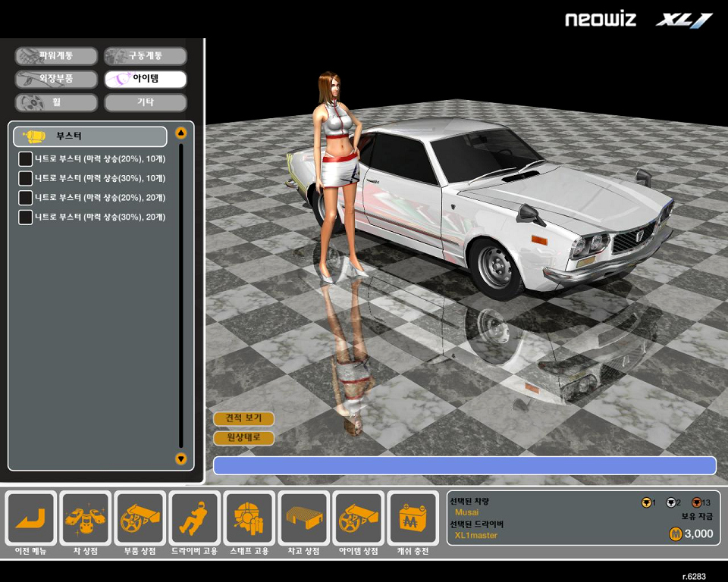This screenshot has width=728, height=582.
Task: Click the blue message bar below the car
Action: click(x=464, y=465)
